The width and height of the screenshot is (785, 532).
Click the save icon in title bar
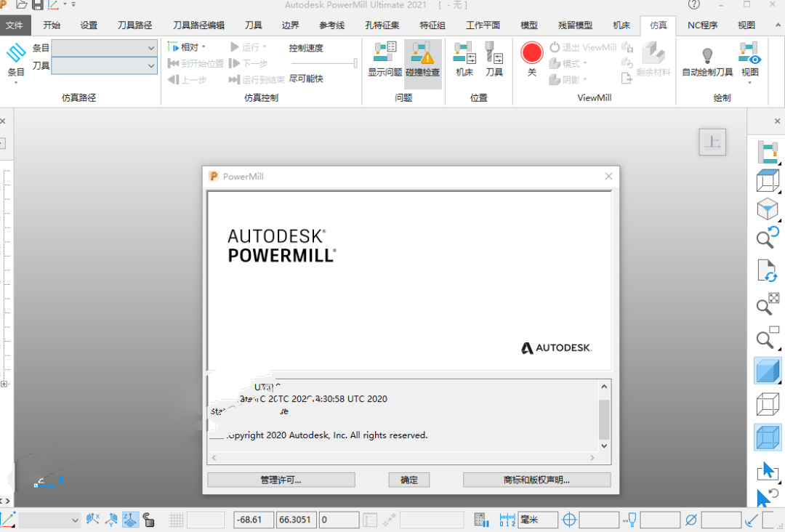(x=38, y=4)
